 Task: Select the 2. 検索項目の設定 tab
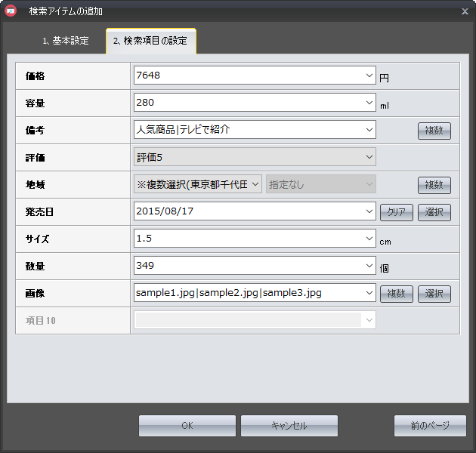point(151,41)
